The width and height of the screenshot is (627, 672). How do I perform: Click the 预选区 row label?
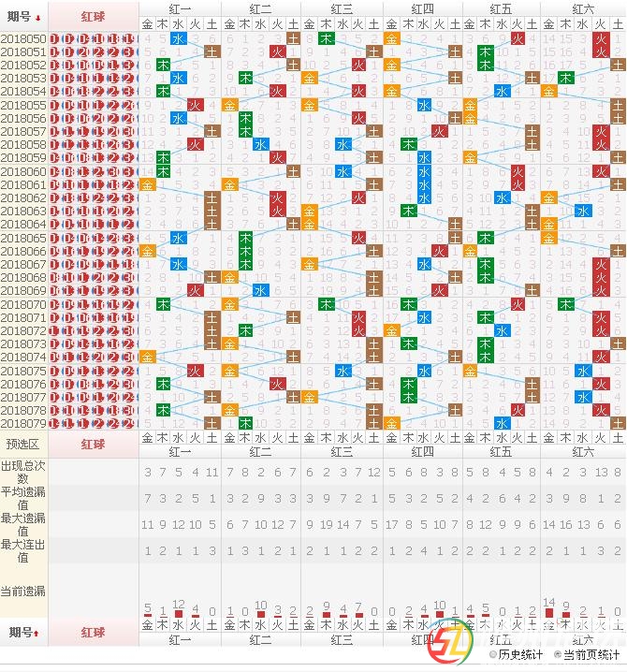[x=23, y=444]
